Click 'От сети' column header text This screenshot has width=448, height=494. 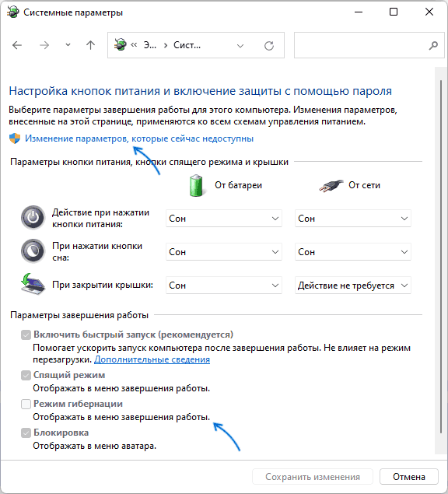click(364, 185)
